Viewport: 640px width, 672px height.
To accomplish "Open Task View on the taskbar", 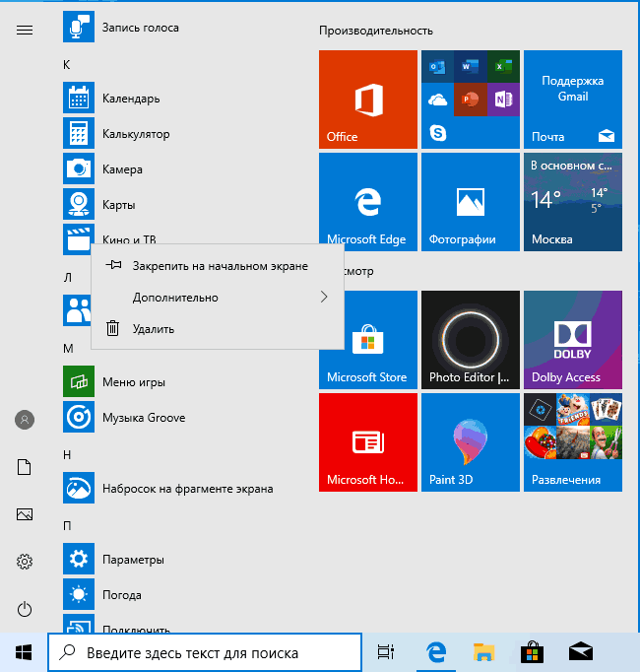I will coord(386,652).
